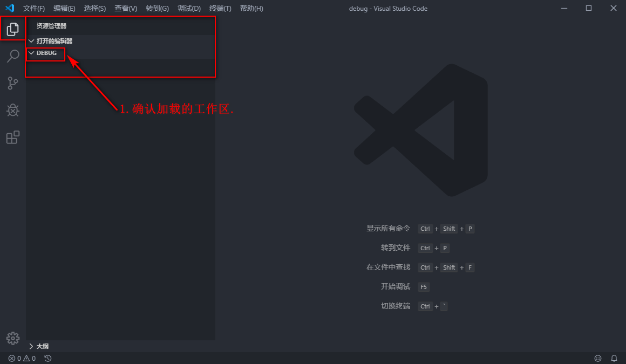
Task: Expand the 大纲 outline section
Action: [31, 346]
